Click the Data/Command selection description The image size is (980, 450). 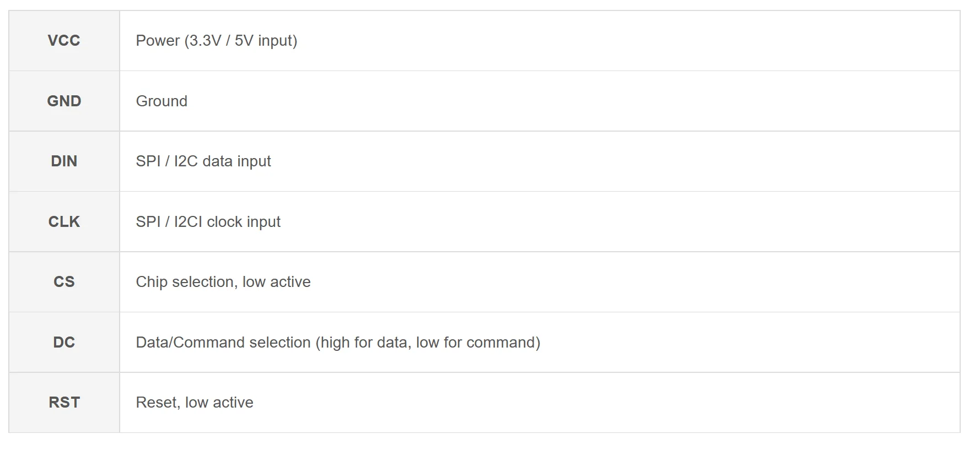coord(337,343)
